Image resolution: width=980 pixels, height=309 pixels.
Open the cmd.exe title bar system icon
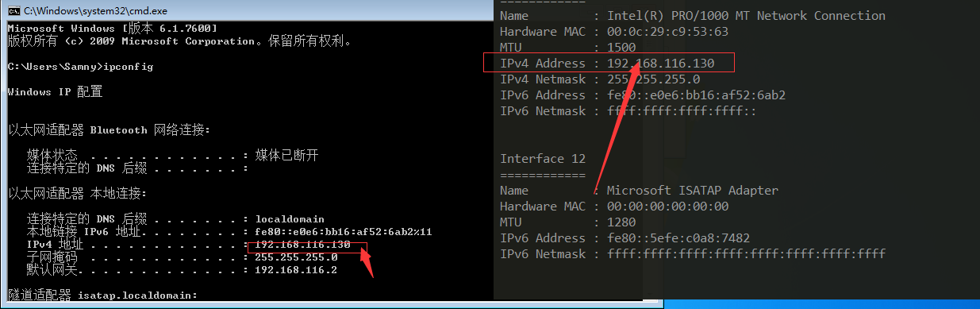(13, 11)
